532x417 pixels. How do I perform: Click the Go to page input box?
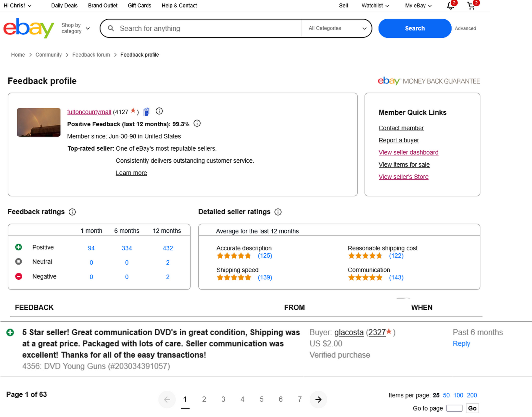(454, 408)
